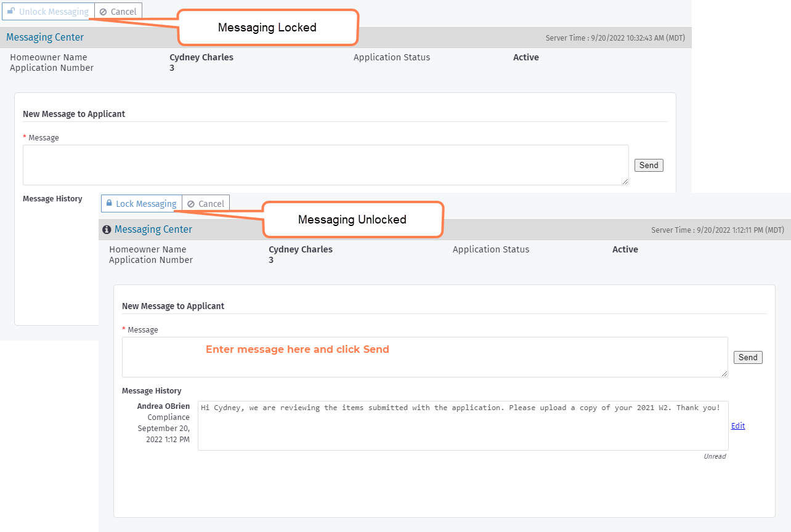Send the message in the unlocked panel
This screenshot has width=791, height=532.
[x=748, y=357]
